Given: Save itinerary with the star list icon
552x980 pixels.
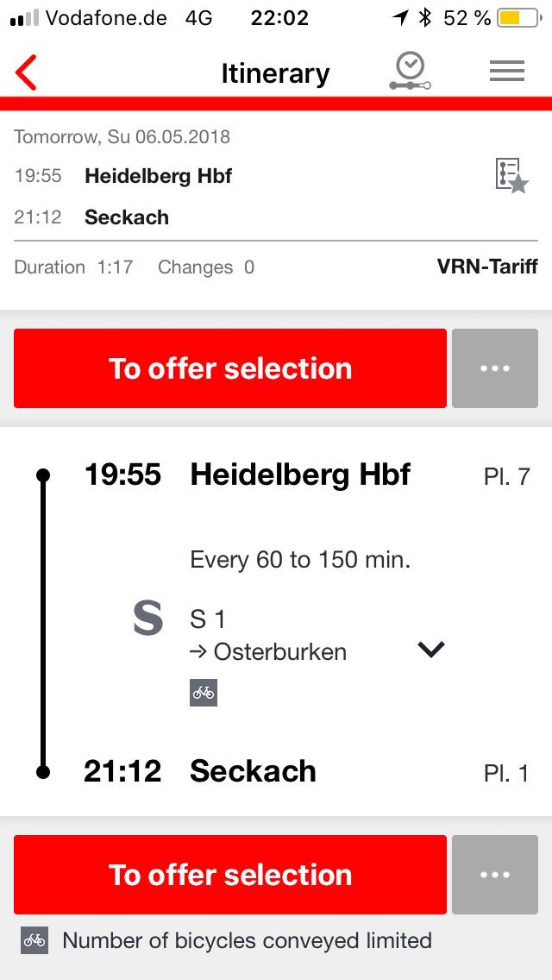Looking at the screenshot, I should 511,176.
